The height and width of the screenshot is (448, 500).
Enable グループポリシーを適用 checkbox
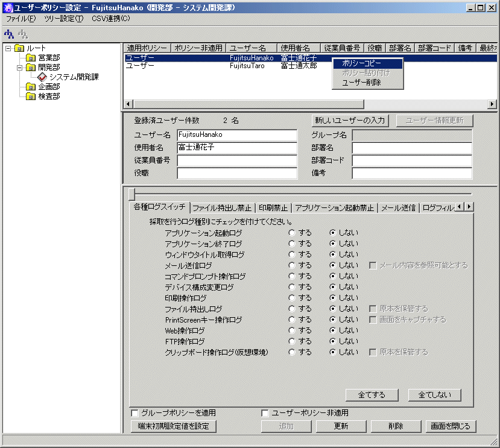[x=135, y=413]
